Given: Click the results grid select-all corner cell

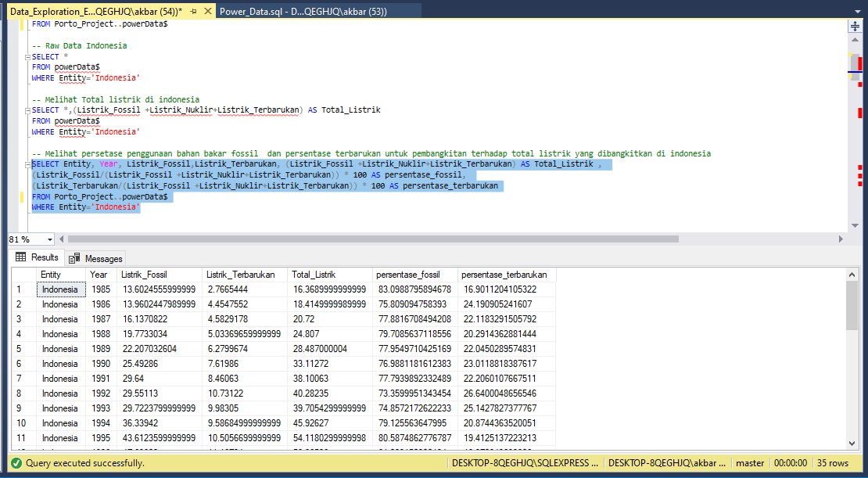Looking at the screenshot, I should [24, 275].
